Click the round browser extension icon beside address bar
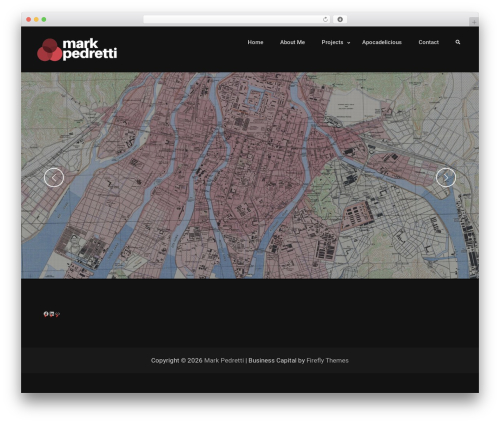500x423 pixels. tap(340, 19)
